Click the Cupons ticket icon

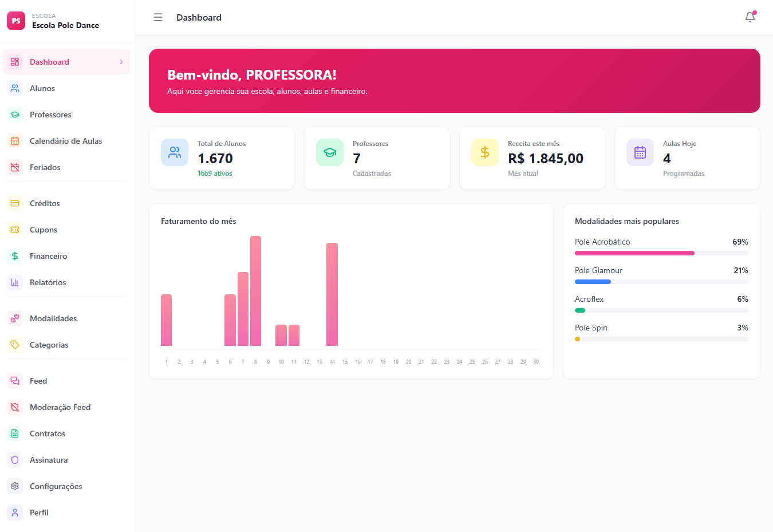coord(15,230)
